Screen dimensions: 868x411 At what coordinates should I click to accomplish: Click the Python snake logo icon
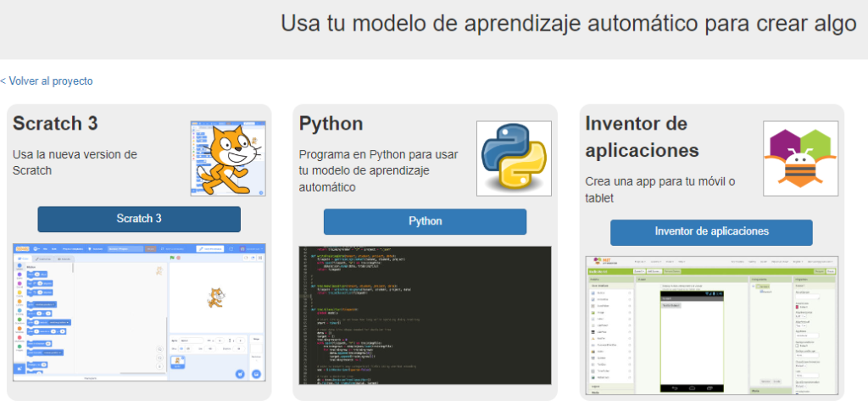pyautogui.click(x=514, y=158)
